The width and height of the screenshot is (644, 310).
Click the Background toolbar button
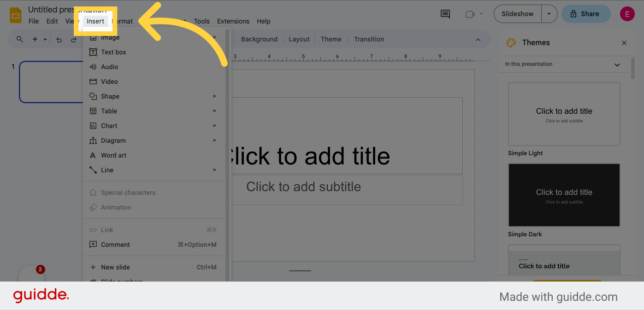click(x=259, y=39)
